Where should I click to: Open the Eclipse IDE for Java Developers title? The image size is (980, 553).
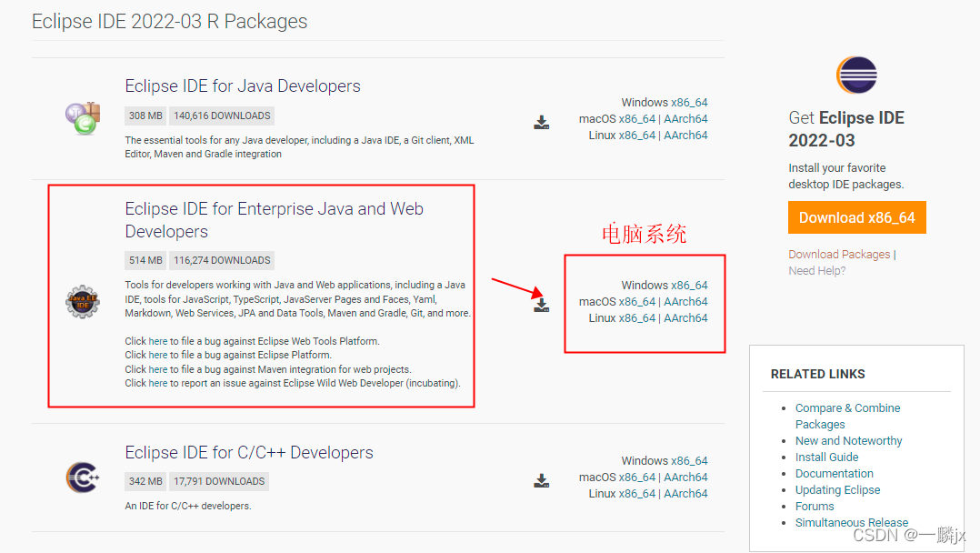pos(243,85)
